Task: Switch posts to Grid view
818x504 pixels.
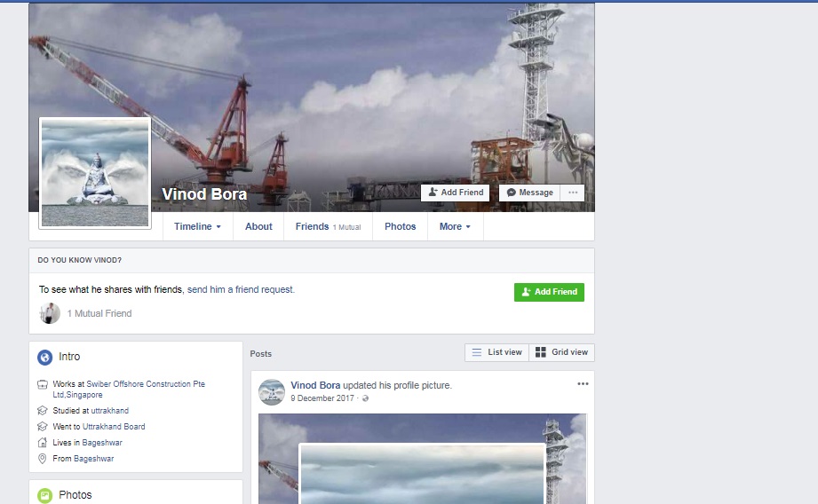Action: click(x=561, y=352)
